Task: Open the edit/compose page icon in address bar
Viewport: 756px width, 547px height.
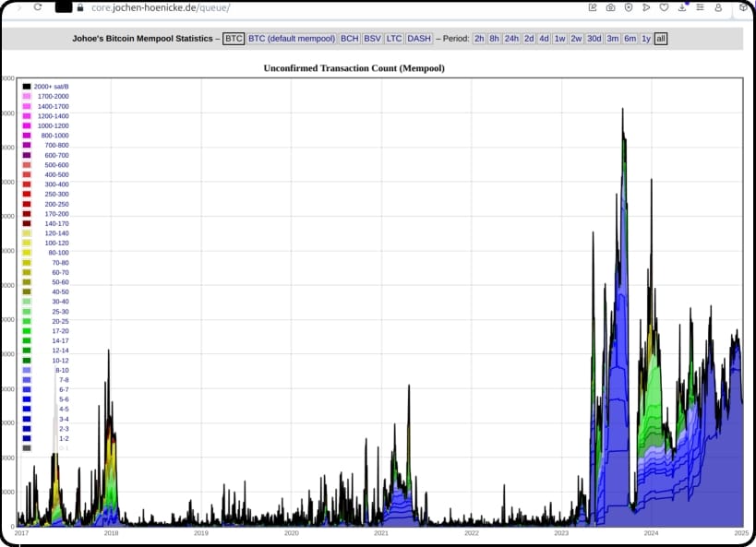Action: [593, 7]
